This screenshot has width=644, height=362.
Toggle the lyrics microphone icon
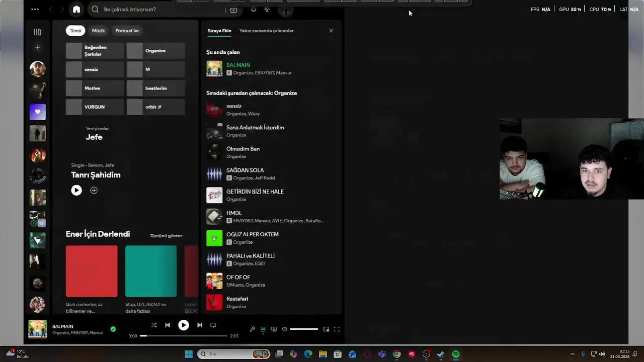click(252, 329)
